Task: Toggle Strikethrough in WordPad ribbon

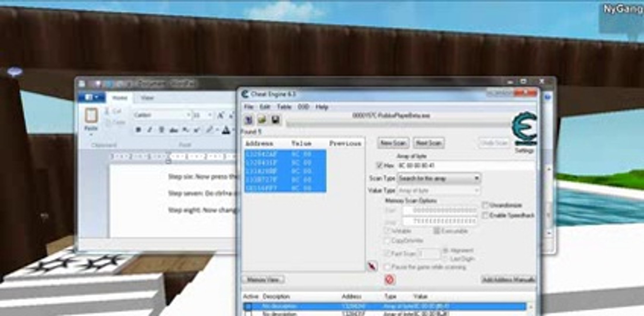Action: 174,130
